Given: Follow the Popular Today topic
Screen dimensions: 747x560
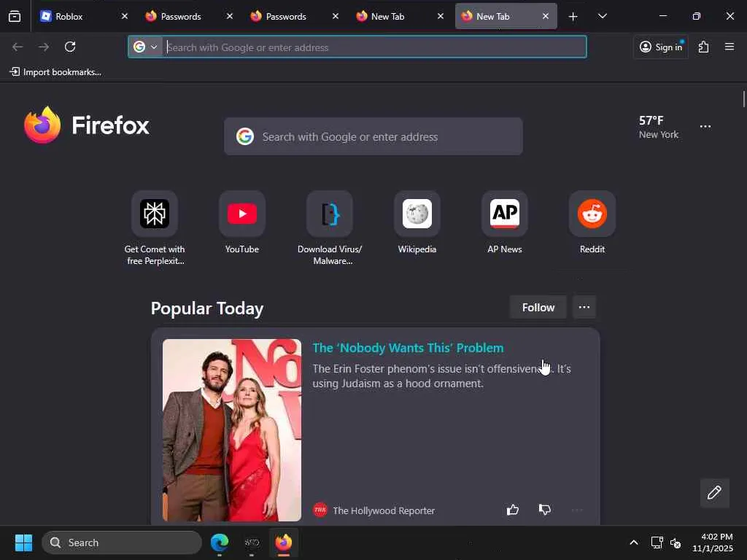Looking at the screenshot, I should coord(538,307).
